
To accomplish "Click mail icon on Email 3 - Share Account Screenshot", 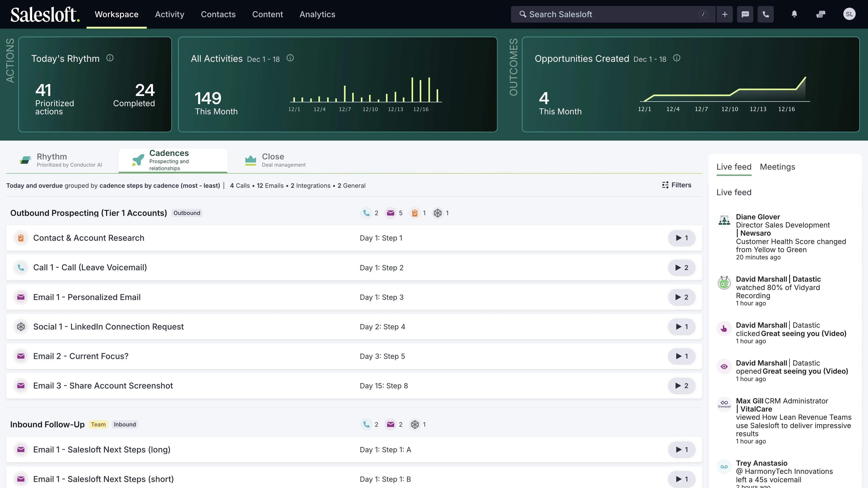I will (21, 386).
